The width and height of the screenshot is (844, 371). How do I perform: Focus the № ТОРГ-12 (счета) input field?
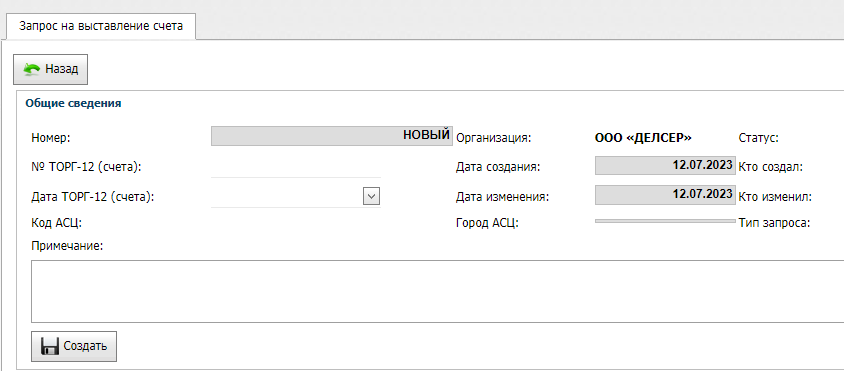[296, 167]
